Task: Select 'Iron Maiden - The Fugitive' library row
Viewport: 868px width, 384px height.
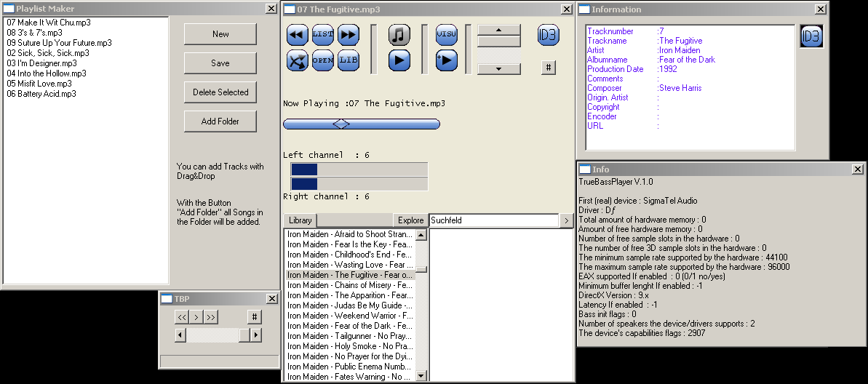Action: tap(350, 275)
